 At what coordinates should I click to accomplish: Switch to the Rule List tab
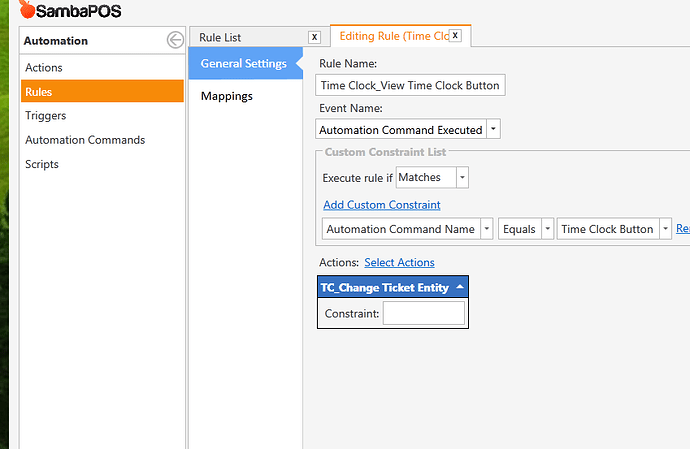click(220, 37)
